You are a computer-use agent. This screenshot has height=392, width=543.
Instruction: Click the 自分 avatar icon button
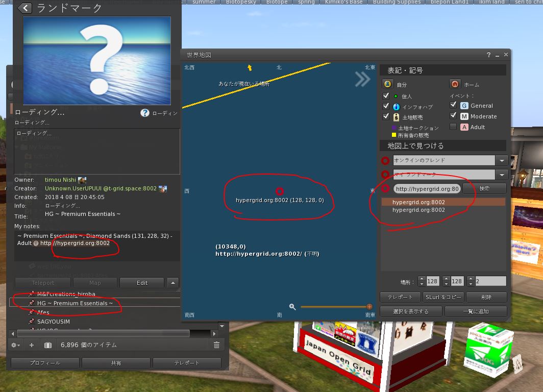point(387,84)
